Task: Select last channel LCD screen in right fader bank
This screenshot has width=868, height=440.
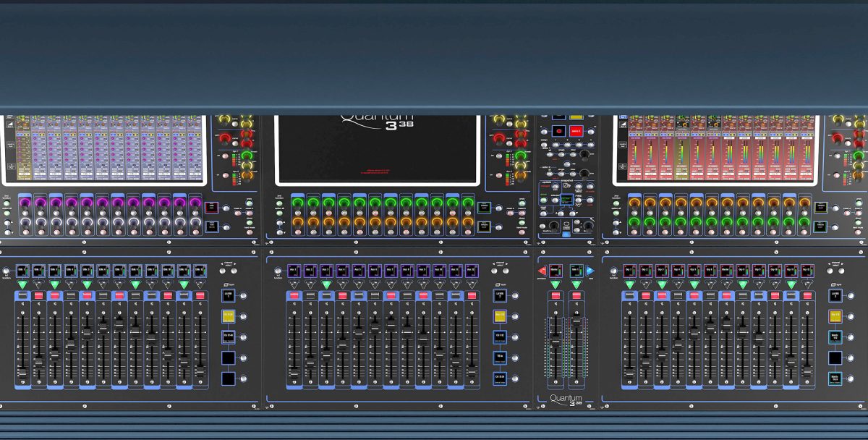Action: tap(807, 271)
